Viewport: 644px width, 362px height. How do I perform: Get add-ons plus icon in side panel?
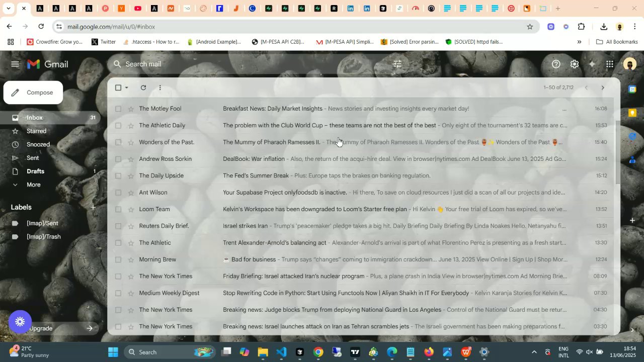(632, 220)
